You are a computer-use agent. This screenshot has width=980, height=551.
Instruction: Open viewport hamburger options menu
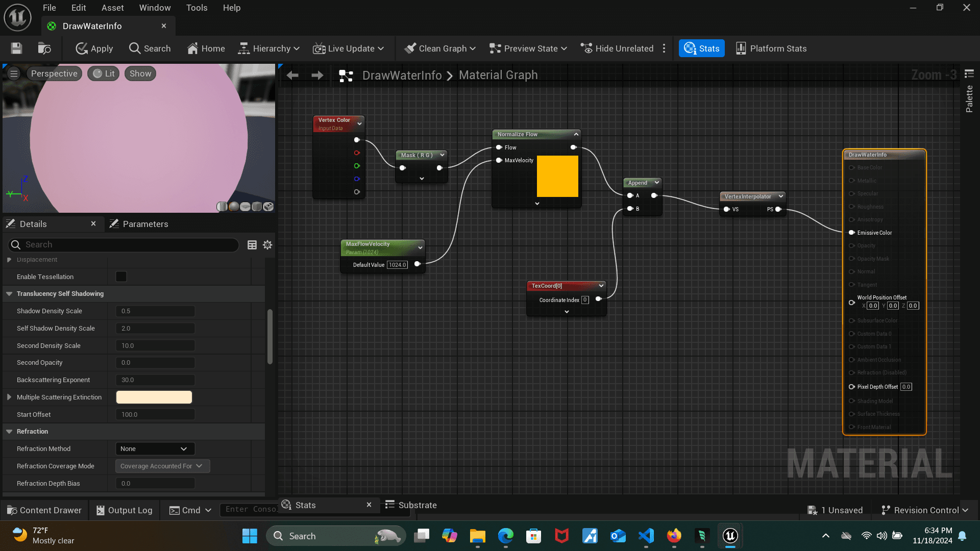tap(14, 73)
